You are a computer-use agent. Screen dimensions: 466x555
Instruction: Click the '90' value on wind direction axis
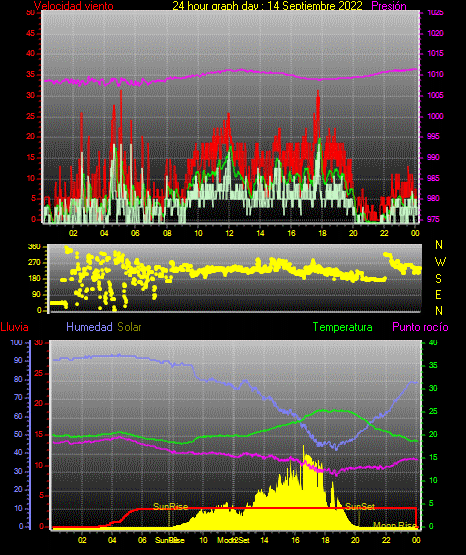(36, 294)
